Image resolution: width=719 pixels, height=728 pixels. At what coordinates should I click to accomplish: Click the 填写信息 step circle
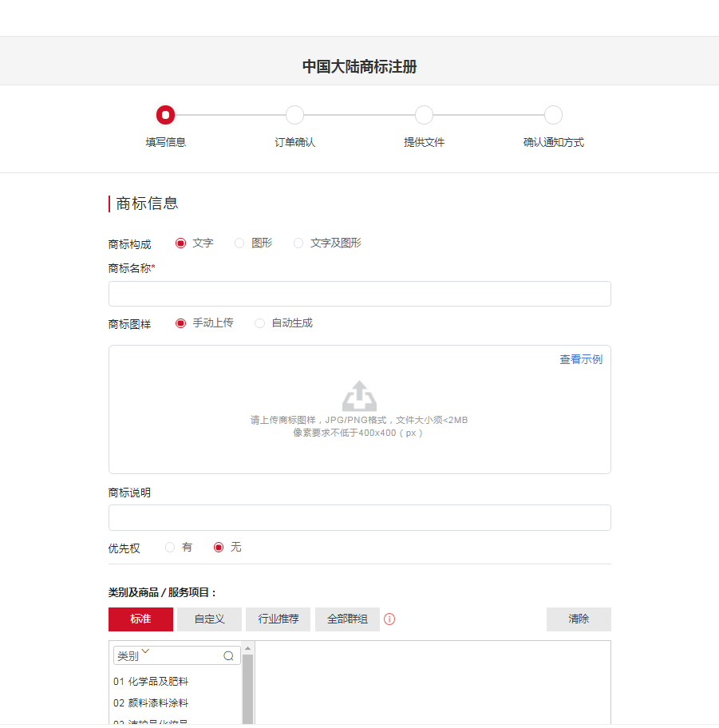point(165,115)
